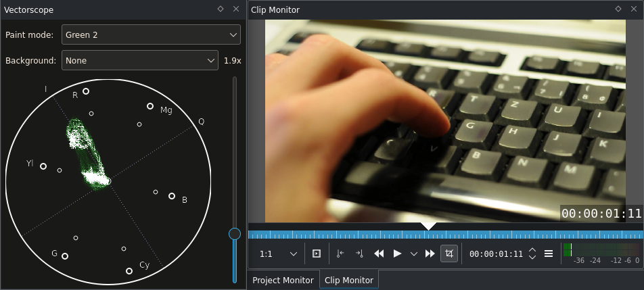644x290 pixels.
Task: Click the insert zone to timeline icon
Action: point(317,254)
